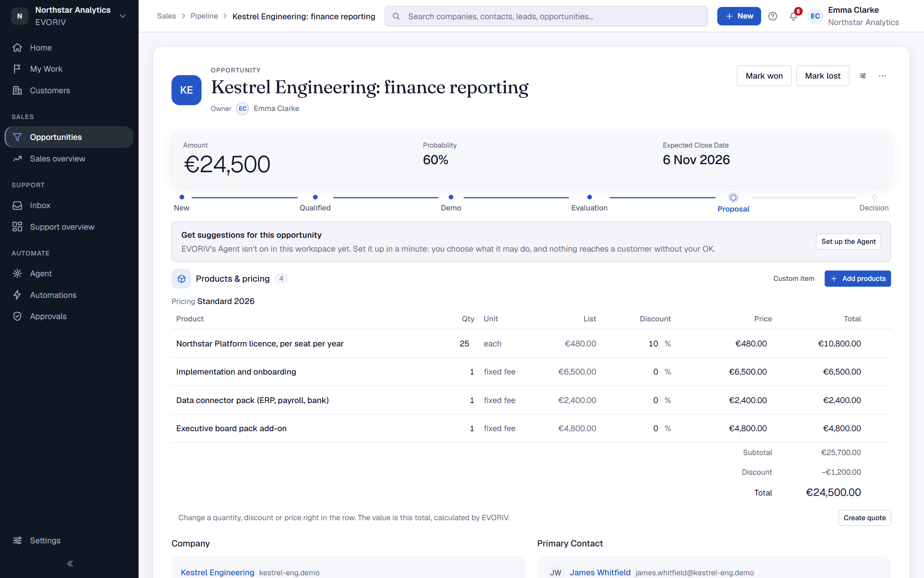
Task: Open the support Inbox
Action: tap(69, 205)
